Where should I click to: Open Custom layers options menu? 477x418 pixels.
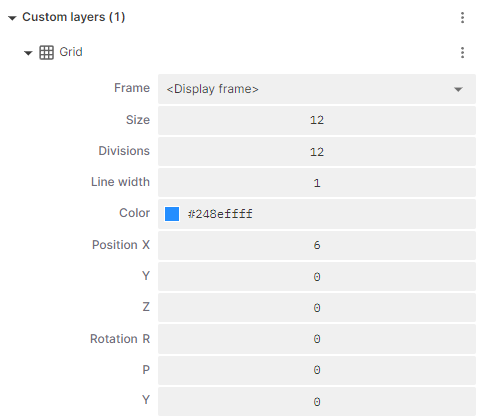pyautogui.click(x=462, y=17)
